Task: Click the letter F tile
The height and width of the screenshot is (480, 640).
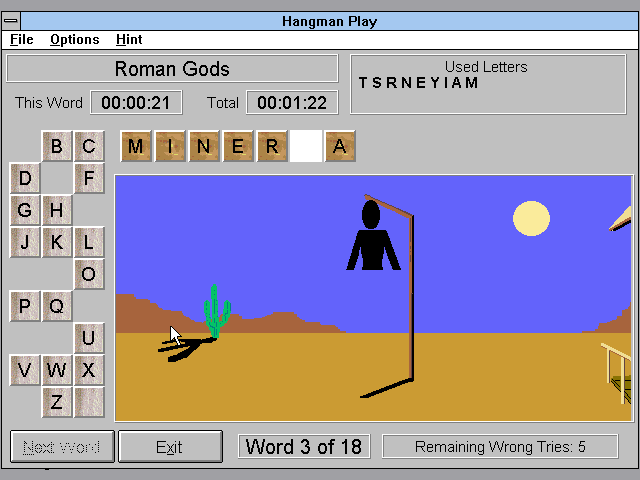Action: coord(88,179)
